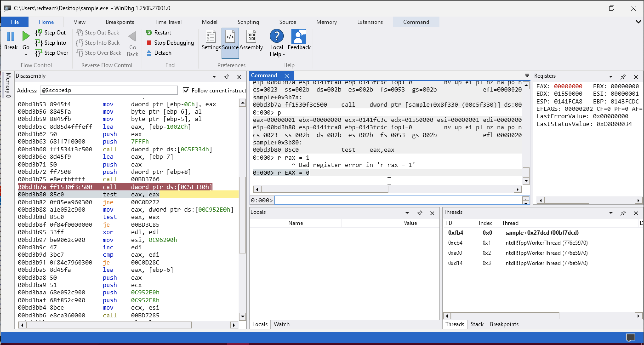Click the Break pause icon

click(11, 36)
